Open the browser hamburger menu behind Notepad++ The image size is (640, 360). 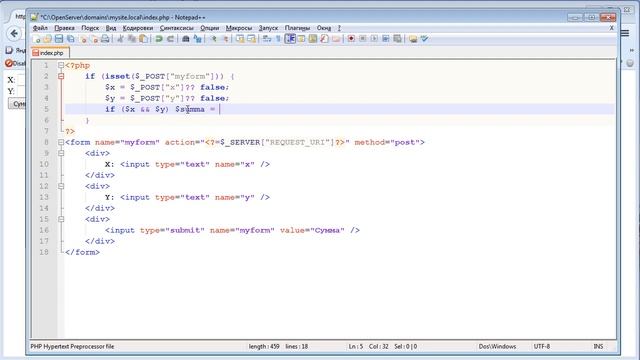[625, 33]
